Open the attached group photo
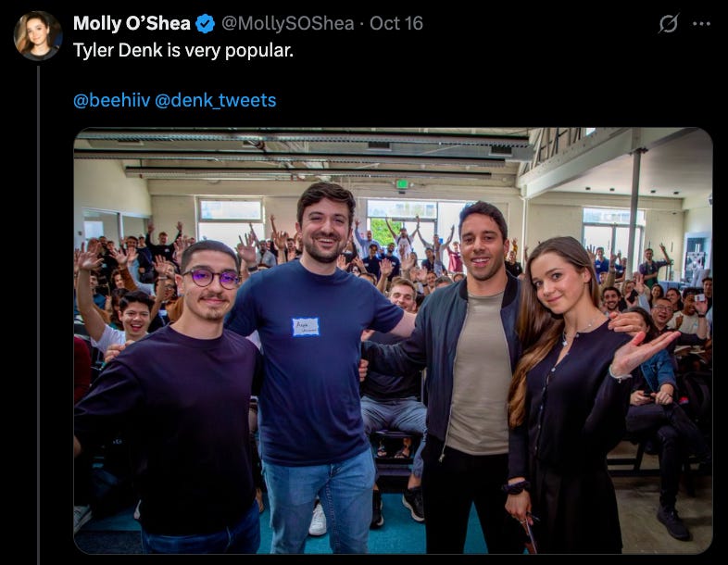 pyautogui.click(x=393, y=341)
